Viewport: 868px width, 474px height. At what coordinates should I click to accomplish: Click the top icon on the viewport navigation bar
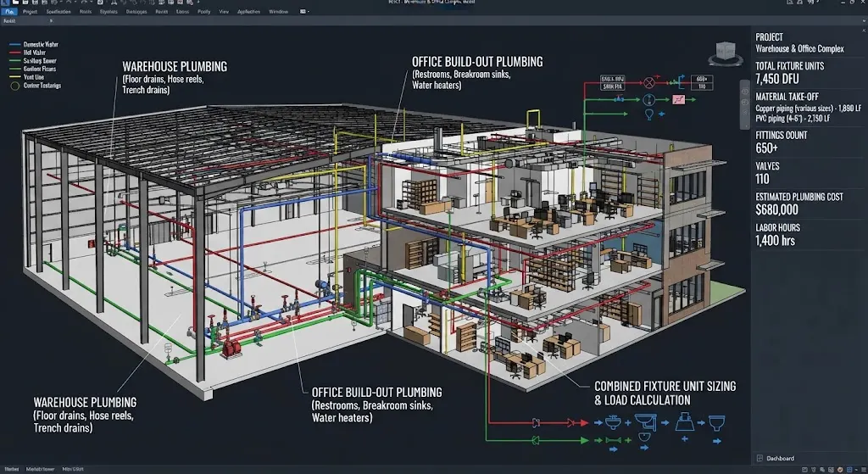[744, 92]
